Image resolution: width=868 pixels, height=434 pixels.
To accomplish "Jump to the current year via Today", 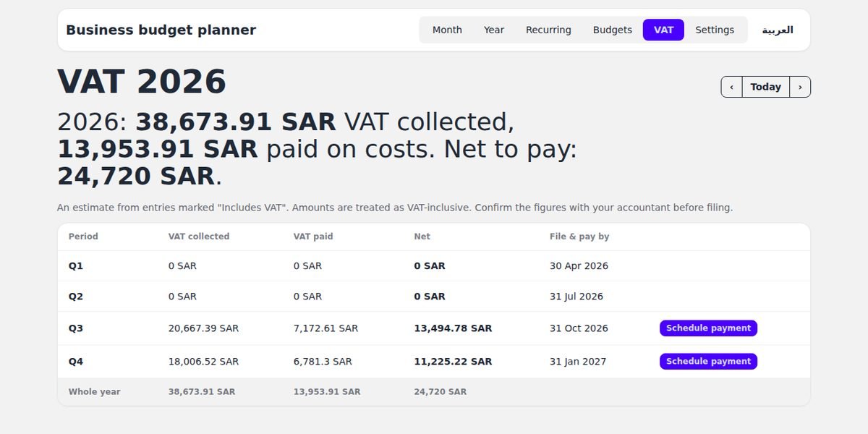I will [x=765, y=87].
